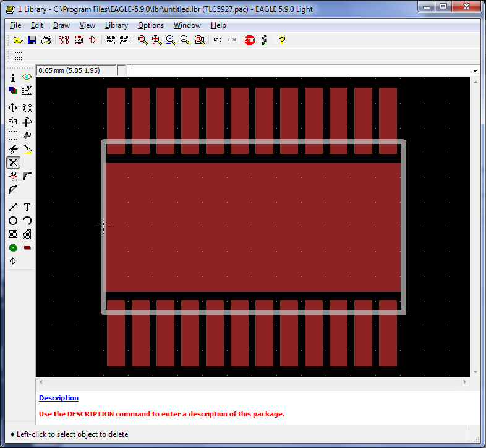Open help with the yellow question mark
Image resolution: width=486 pixels, height=448 pixels.
pos(282,40)
